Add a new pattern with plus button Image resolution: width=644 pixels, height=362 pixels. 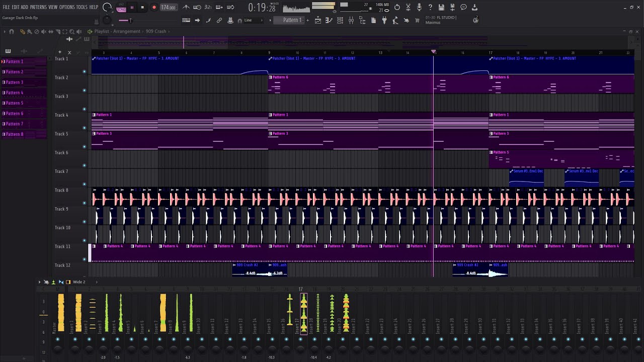click(307, 20)
